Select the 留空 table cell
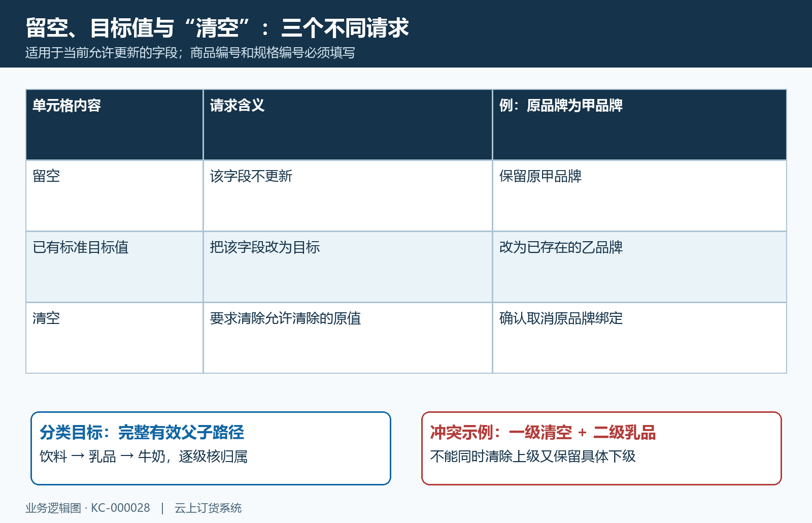 (115, 196)
